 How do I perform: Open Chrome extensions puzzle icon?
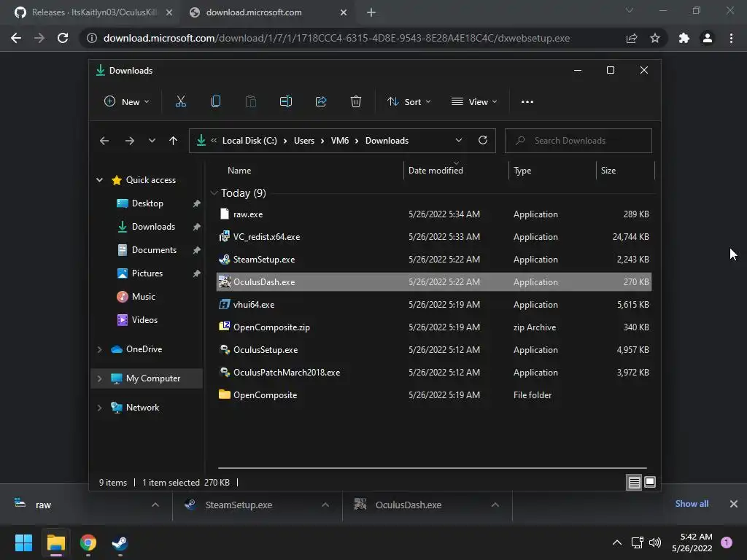(x=684, y=38)
